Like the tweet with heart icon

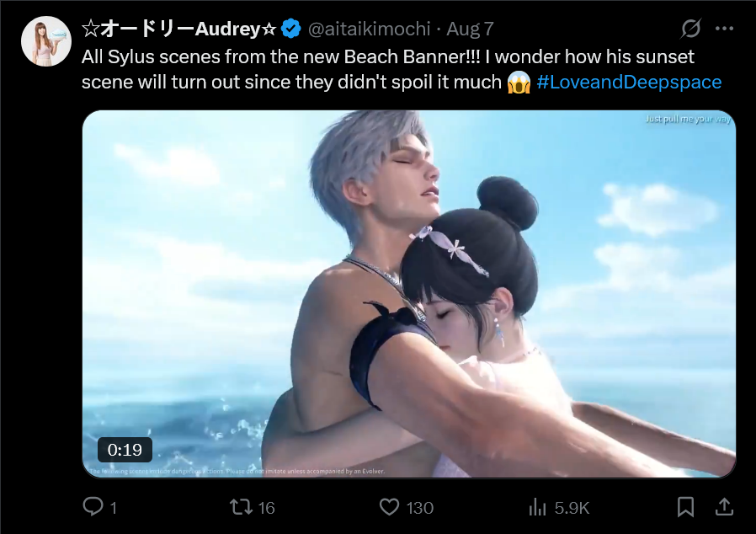click(389, 507)
